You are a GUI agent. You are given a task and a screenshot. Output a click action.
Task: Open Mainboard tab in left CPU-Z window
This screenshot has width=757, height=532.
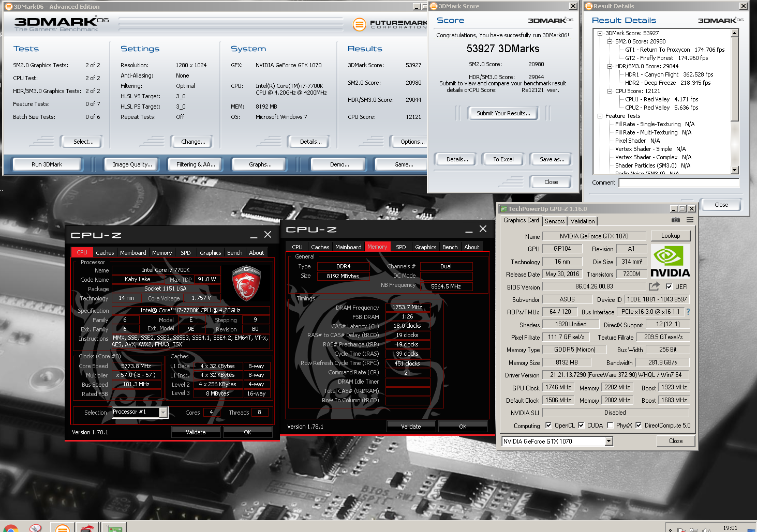point(133,253)
